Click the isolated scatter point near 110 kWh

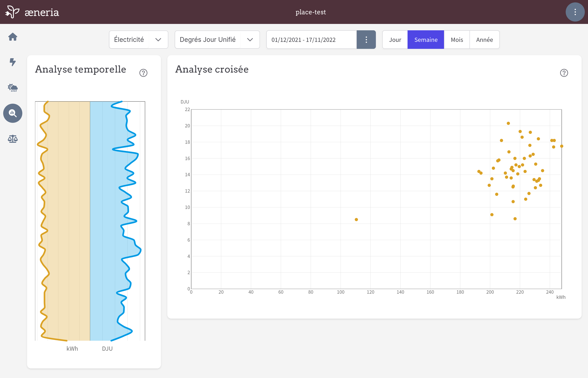356,220
